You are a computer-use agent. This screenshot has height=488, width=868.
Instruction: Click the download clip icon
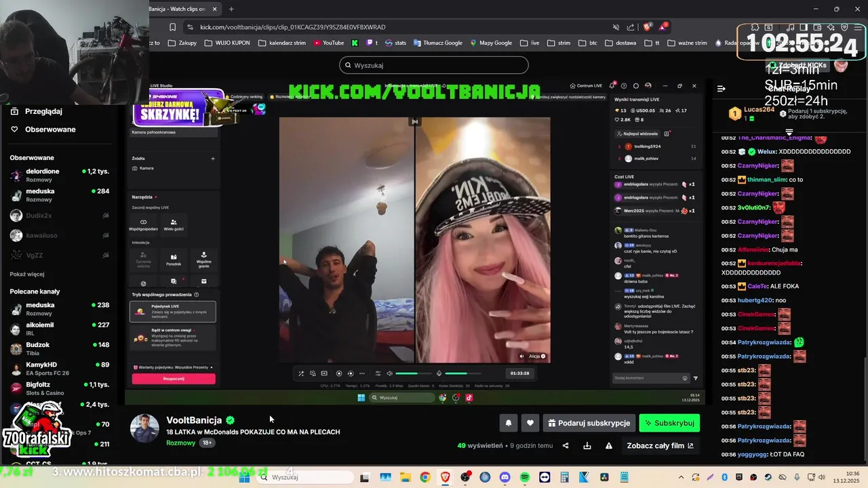(x=587, y=446)
